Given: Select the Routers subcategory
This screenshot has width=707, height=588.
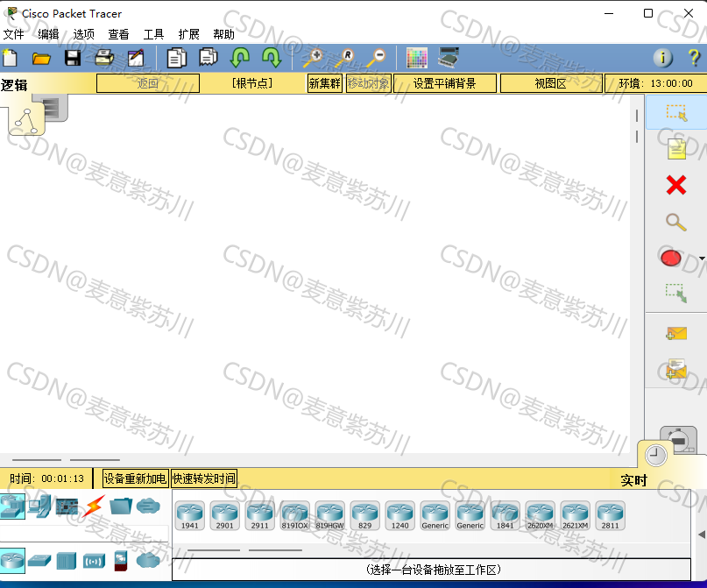Looking at the screenshot, I should [x=12, y=561].
